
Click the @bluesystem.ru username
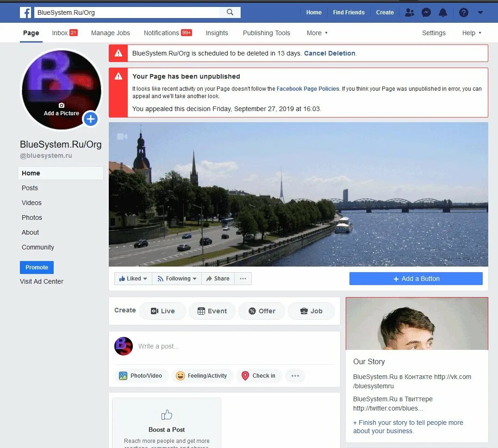pos(46,156)
